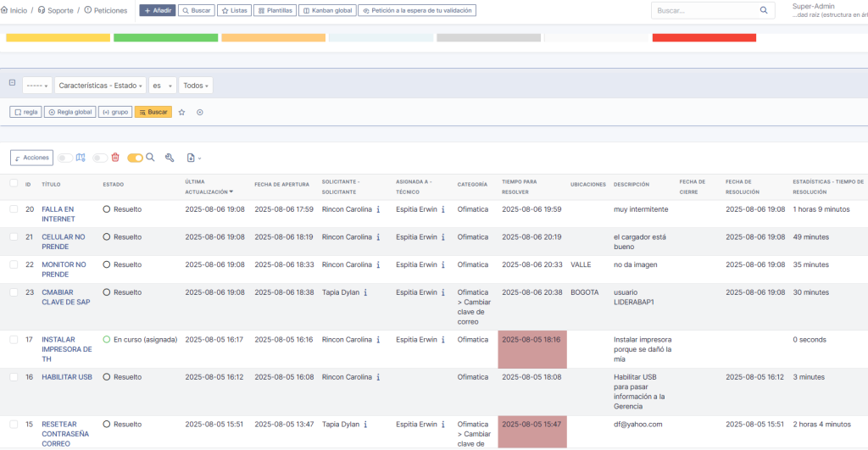Click info icon next to Rincon Carolina in row 17
The width and height of the screenshot is (868, 450).
pyautogui.click(x=379, y=340)
